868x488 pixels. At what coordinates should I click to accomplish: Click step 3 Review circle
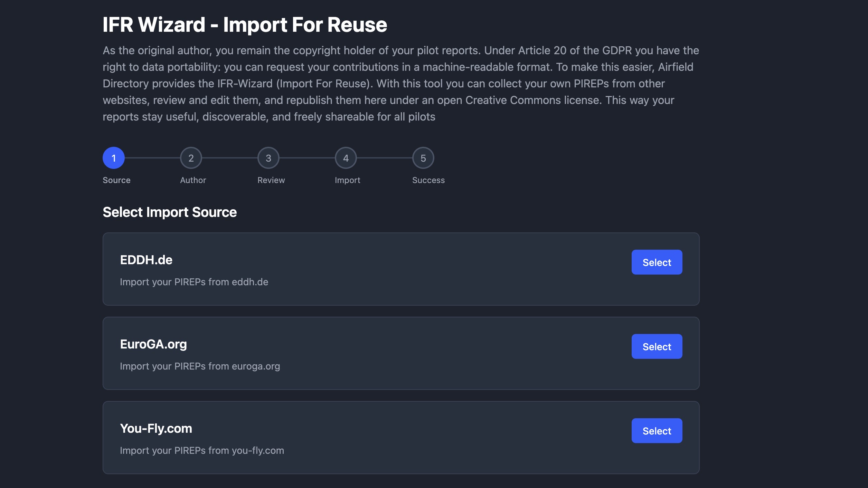[268, 158]
